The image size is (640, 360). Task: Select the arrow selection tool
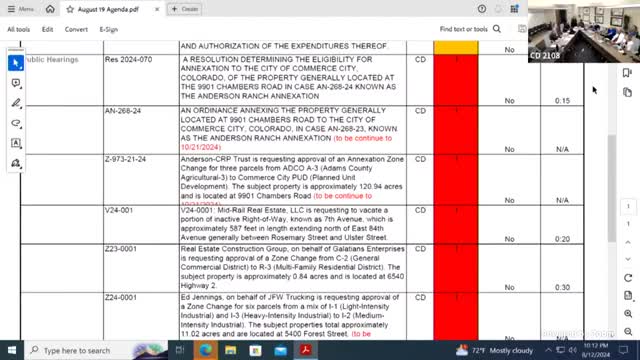coord(16,63)
